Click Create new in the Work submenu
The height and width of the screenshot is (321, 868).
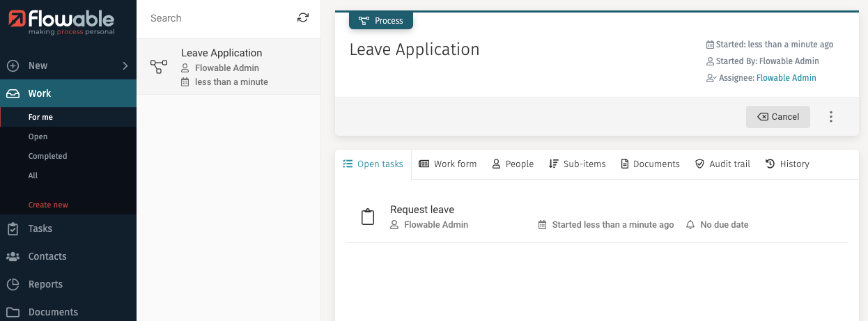pyautogui.click(x=48, y=205)
